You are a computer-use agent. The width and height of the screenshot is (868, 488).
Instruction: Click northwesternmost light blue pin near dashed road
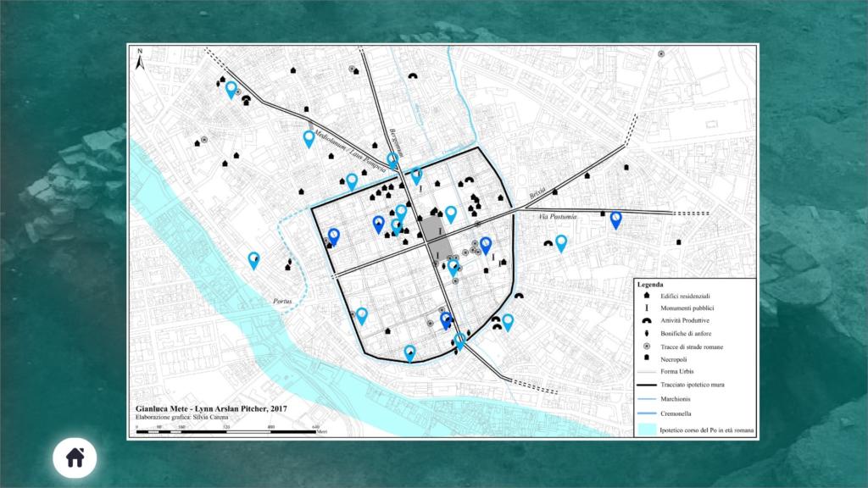[x=231, y=90]
